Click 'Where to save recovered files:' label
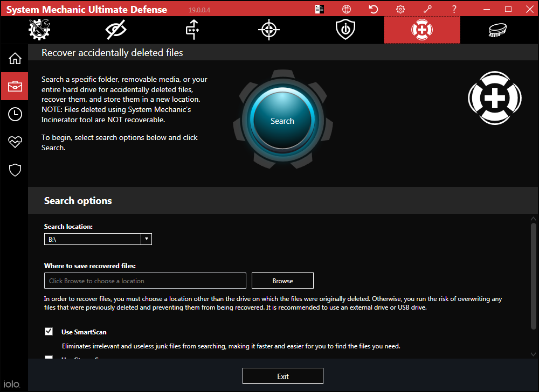539x392 pixels. point(90,266)
